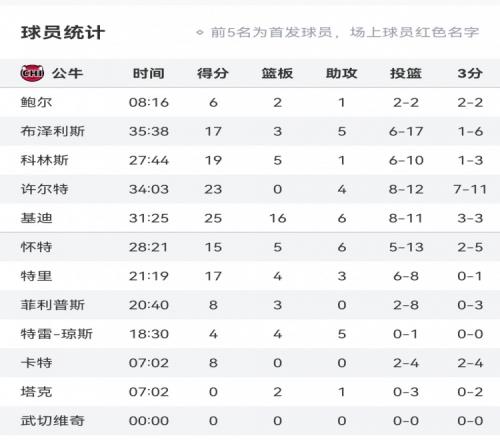Click the 3分 column header
Image resolution: width=500 pixels, height=440 pixels.
(x=470, y=73)
